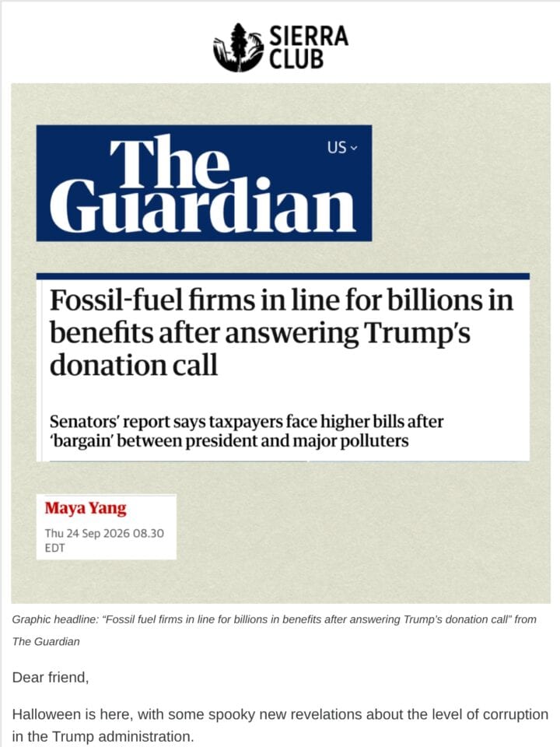Click the Senators' report subheadline
Screen dimensions: 560x747
coord(247,431)
